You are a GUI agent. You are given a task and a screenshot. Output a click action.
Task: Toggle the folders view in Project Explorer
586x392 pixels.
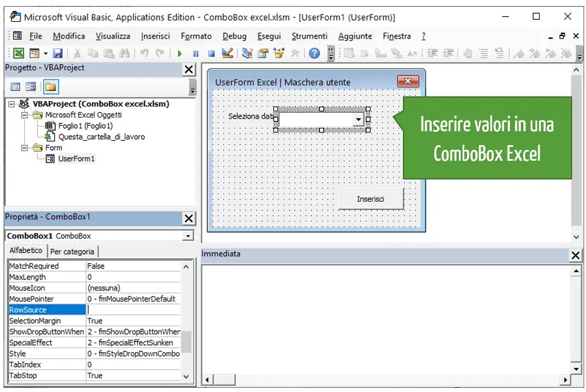(51, 87)
